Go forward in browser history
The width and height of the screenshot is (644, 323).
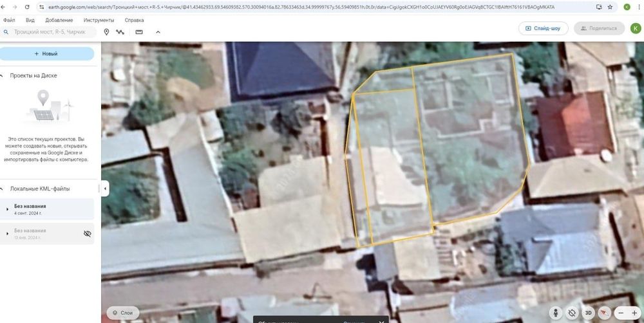[x=15, y=7]
